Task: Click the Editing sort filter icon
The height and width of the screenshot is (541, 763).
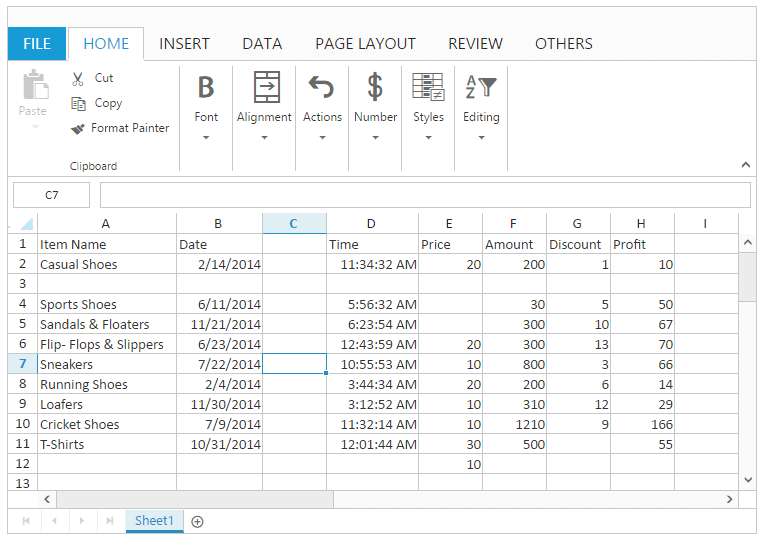Action: 481,88
